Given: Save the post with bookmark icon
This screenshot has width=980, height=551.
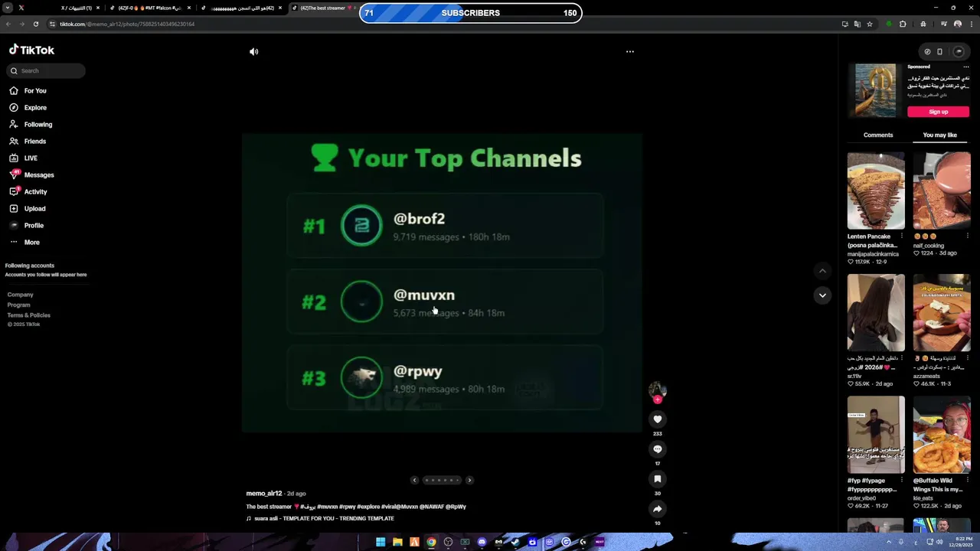Looking at the screenshot, I should click(657, 479).
